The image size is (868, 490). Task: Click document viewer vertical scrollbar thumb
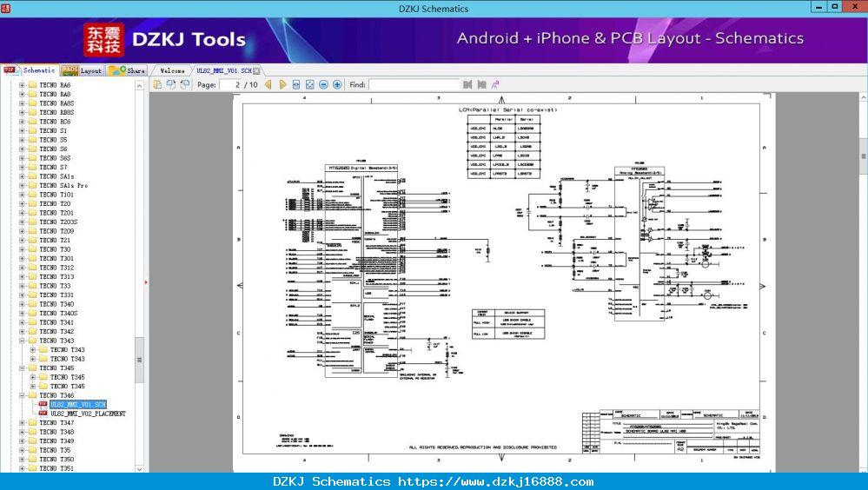(x=863, y=156)
